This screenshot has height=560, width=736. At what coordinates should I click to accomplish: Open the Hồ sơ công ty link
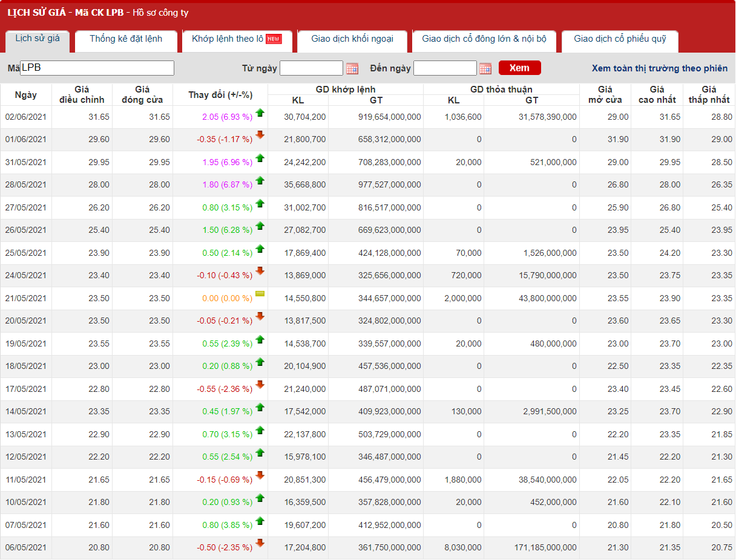point(160,13)
